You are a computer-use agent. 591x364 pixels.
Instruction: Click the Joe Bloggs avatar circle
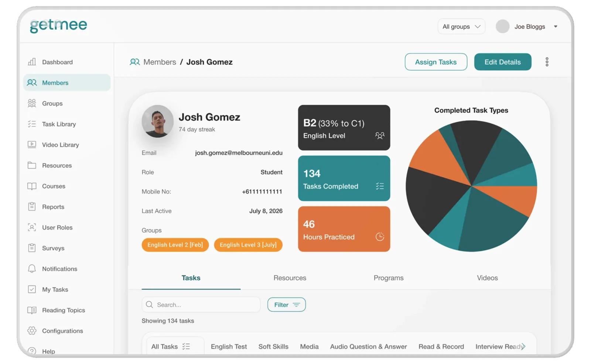[503, 26]
